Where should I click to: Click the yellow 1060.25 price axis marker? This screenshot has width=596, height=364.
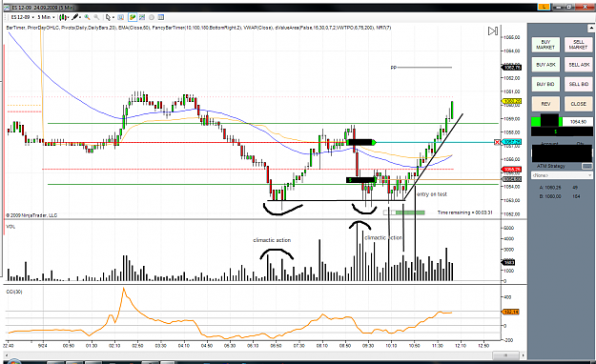coord(512,101)
